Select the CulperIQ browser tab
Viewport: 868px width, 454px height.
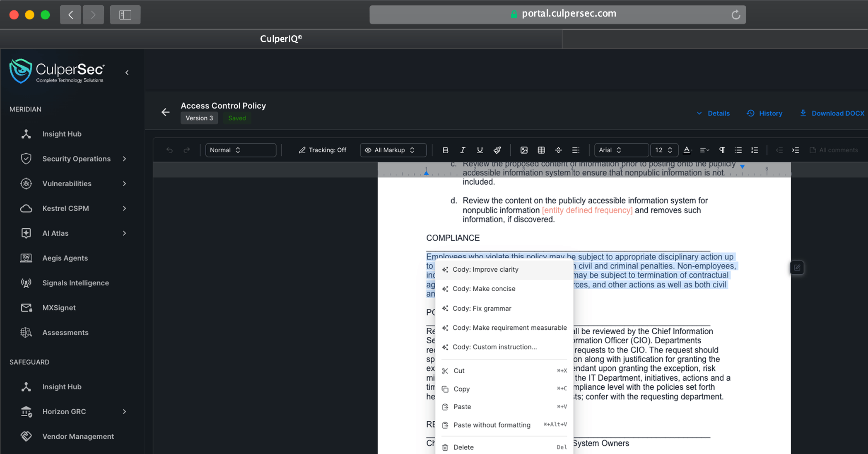coord(281,39)
